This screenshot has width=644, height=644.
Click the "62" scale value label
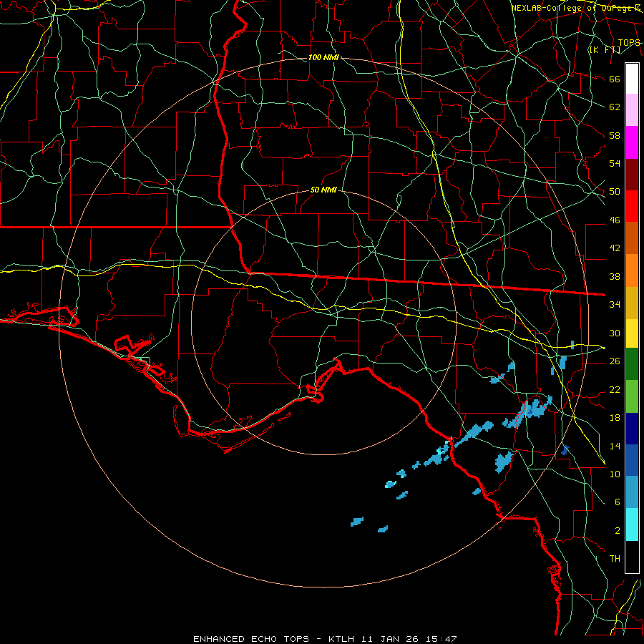(x=615, y=107)
